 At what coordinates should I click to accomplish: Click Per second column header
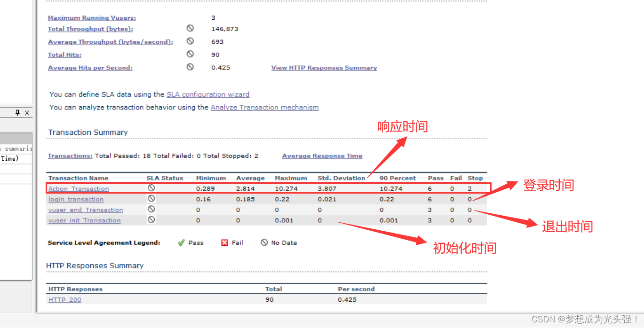point(356,289)
